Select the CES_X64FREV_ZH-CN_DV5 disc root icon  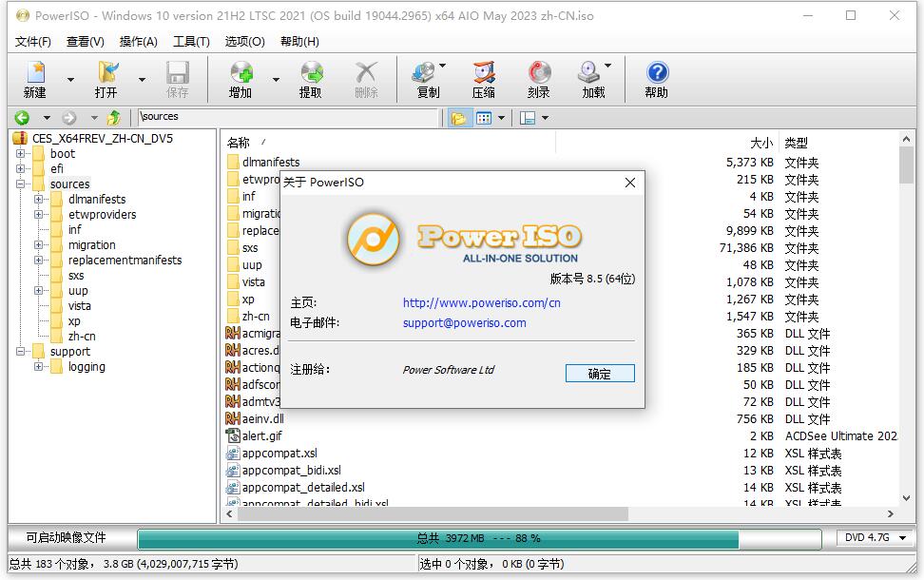(20, 139)
